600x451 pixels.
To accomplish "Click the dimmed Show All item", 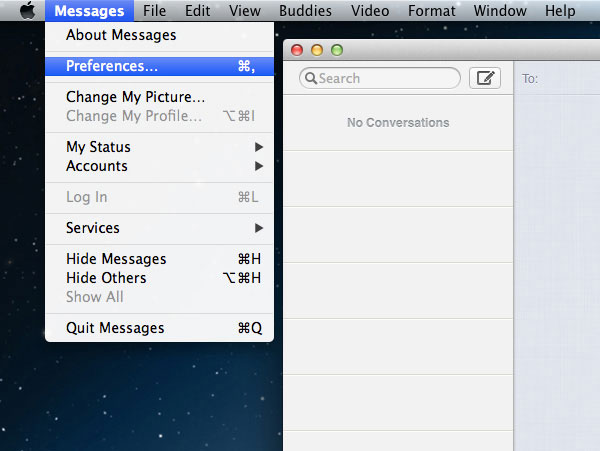I will [x=159, y=297].
